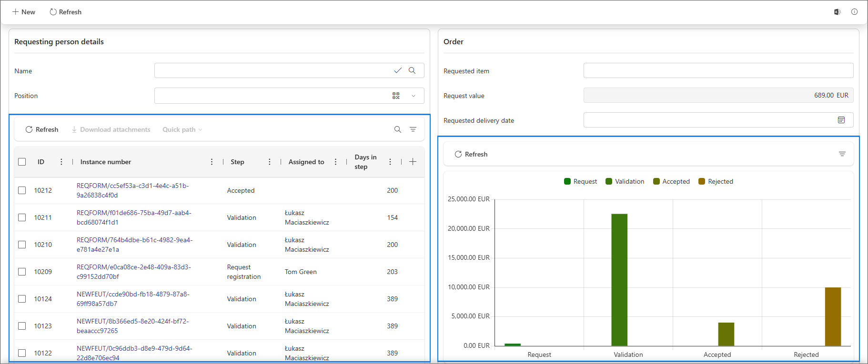The height and width of the screenshot is (364, 868).
Task: Click the Accepted bar in chart
Action: [x=726, y=334]
